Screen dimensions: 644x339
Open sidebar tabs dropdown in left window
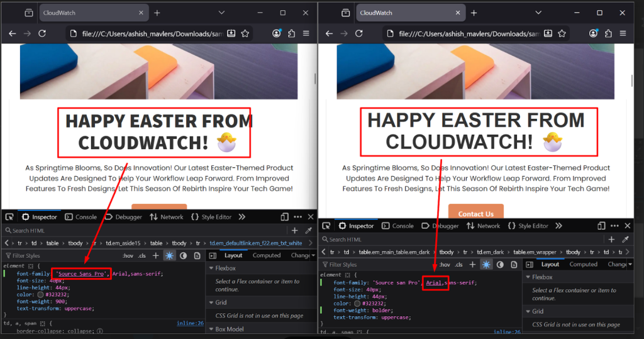click(313, 255)
